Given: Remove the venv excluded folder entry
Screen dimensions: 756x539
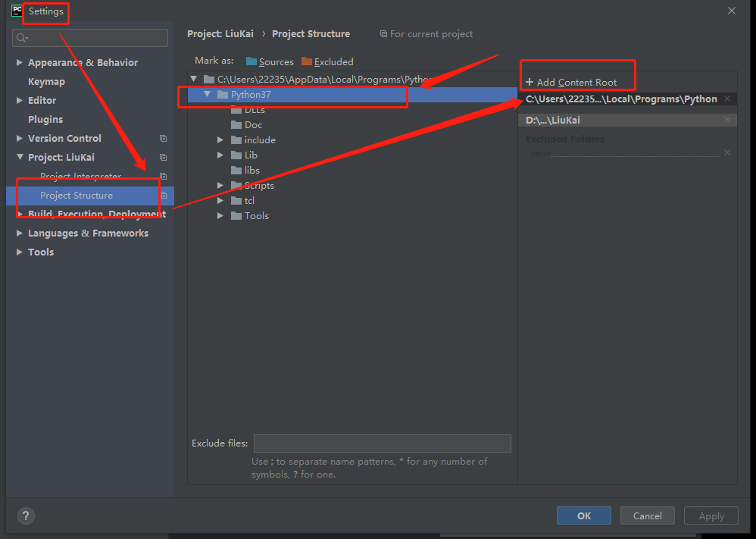Looking at the screenshot, I should tap(727, 152).
